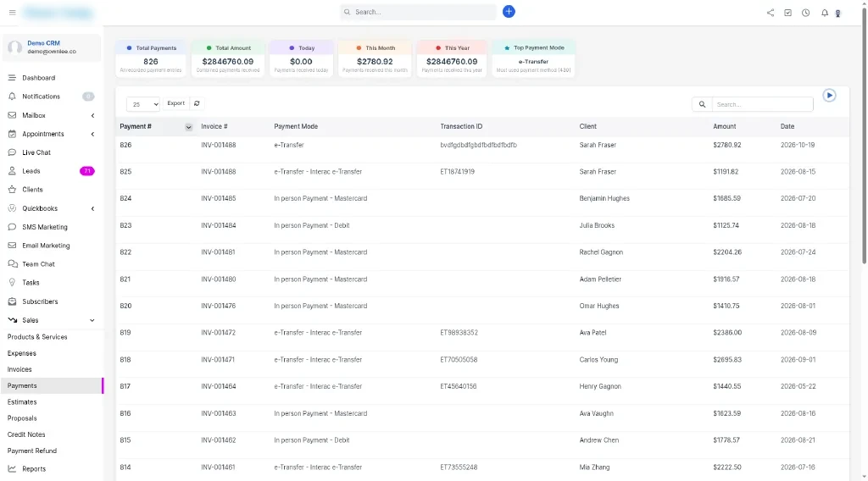Click the Email Marketing envelope icon
Screen dimensions: 868x481
(12, 246)
